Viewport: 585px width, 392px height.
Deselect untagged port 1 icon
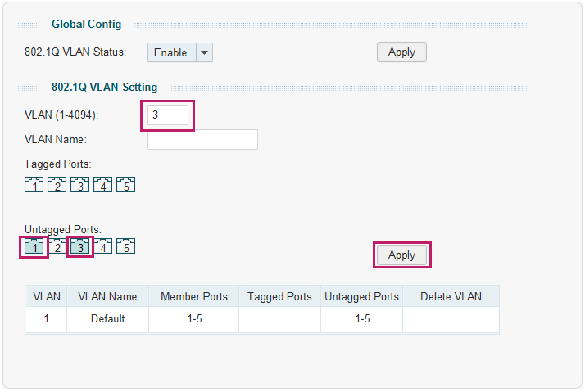[x=34, y=246]
